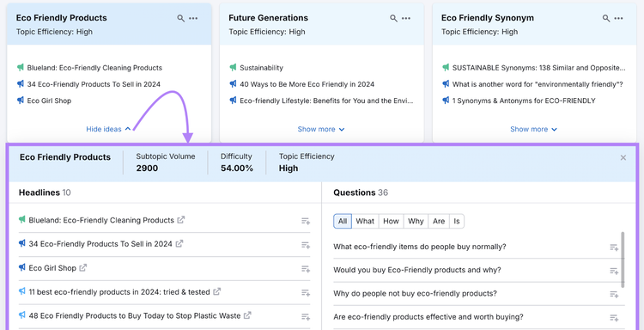Open 1 Synonyms & Antonyms for ECO-FRIENDLY
This screenshot has width=644, height=330.
click(524, 101)
